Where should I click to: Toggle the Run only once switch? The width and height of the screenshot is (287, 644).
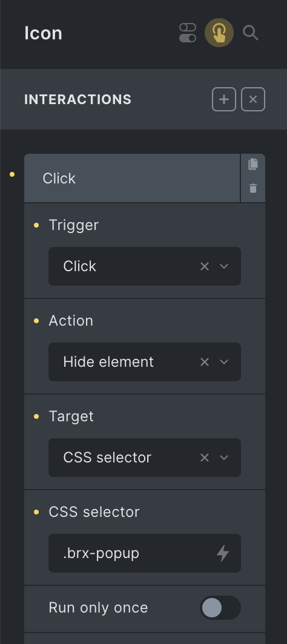click(220, 608)
